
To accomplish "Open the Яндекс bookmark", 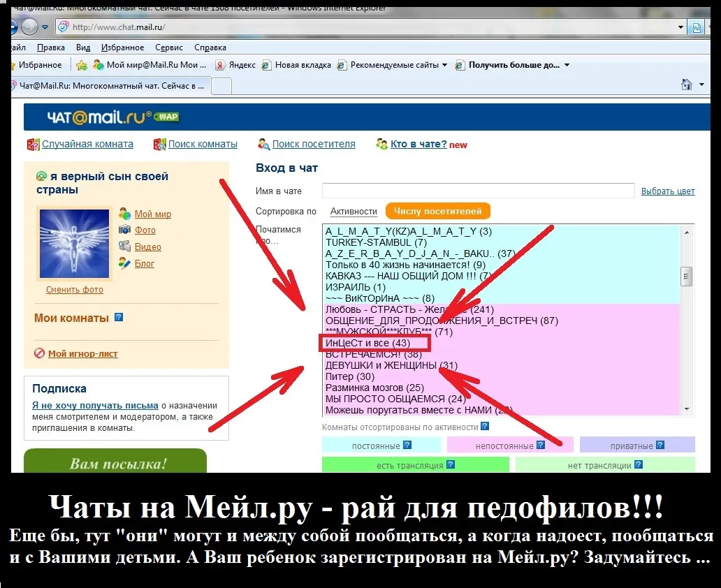I will click(235, 65).
